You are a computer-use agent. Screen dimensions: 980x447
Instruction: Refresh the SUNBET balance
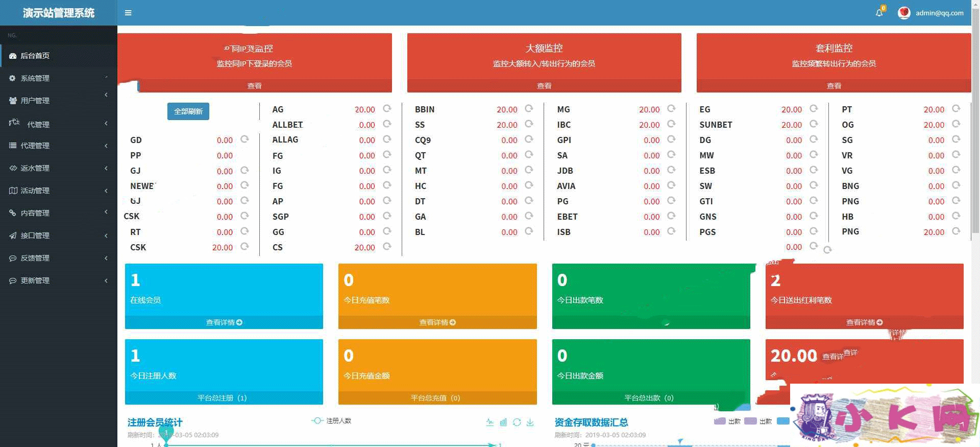point(814,124)
